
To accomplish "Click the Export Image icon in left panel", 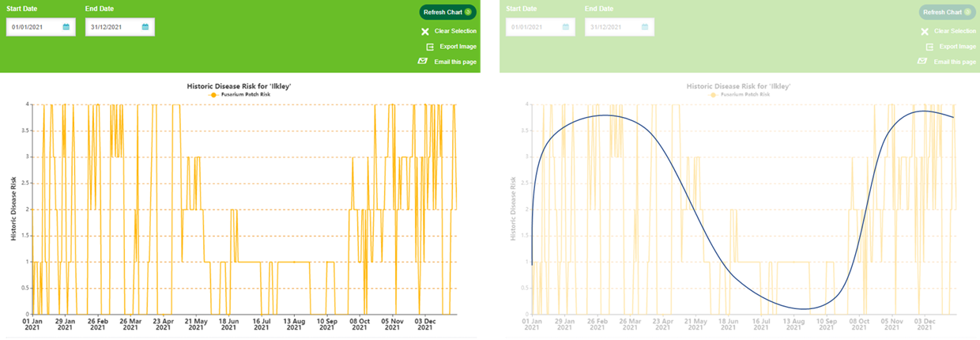I will click(430, 47).
